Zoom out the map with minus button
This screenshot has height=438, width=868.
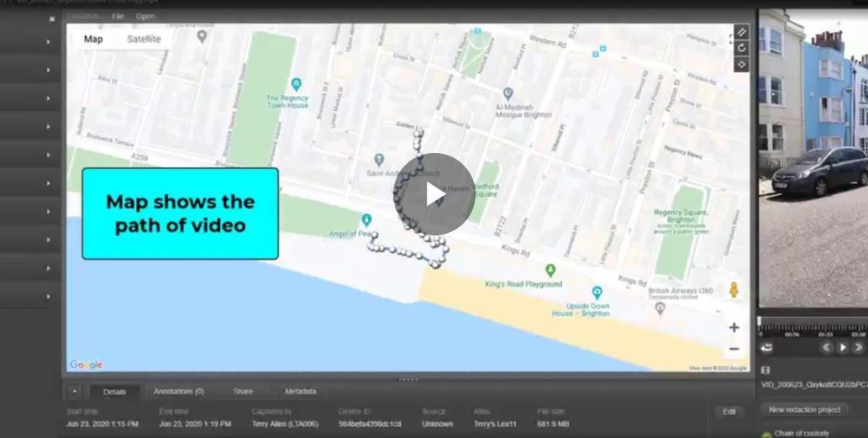[734, 349]
